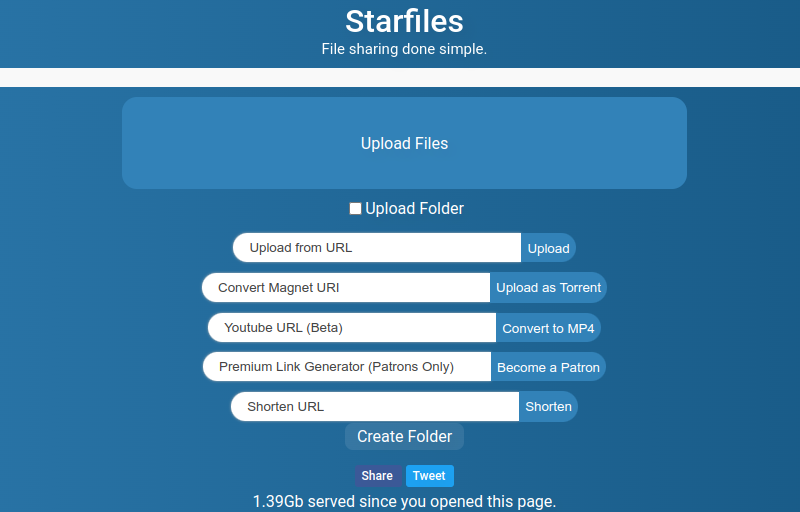Share the page with Facebook Share button
This screenshot has height=512, width=800.
pyautogui.click(x=377, y=476)
